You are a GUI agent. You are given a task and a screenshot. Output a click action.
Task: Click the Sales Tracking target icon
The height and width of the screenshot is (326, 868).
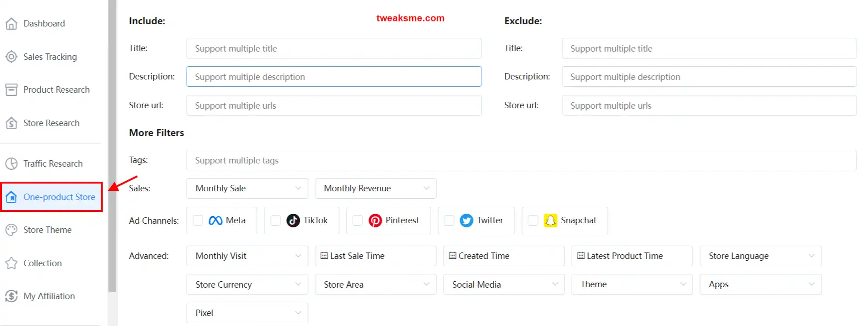click(11, 57)
